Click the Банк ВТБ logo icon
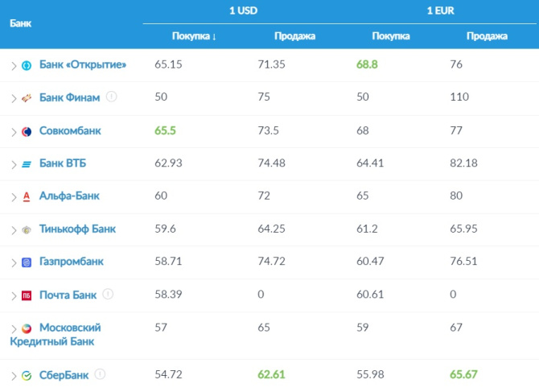 [x=27, y=164]
